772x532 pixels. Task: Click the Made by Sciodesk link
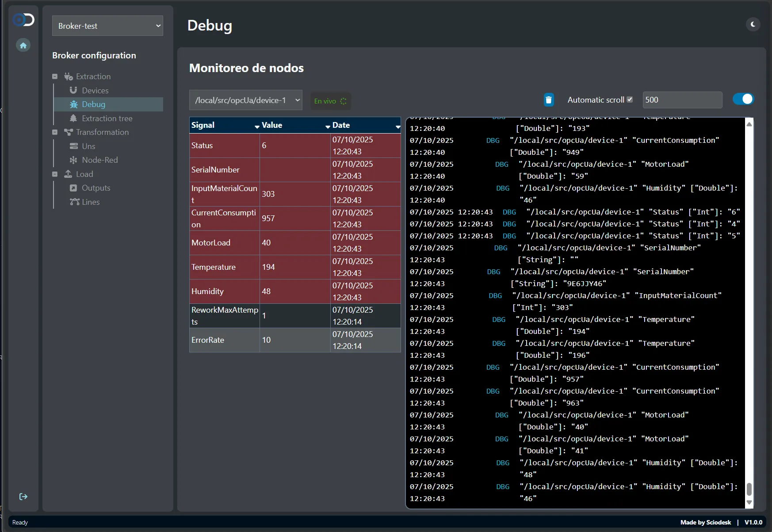705,522
